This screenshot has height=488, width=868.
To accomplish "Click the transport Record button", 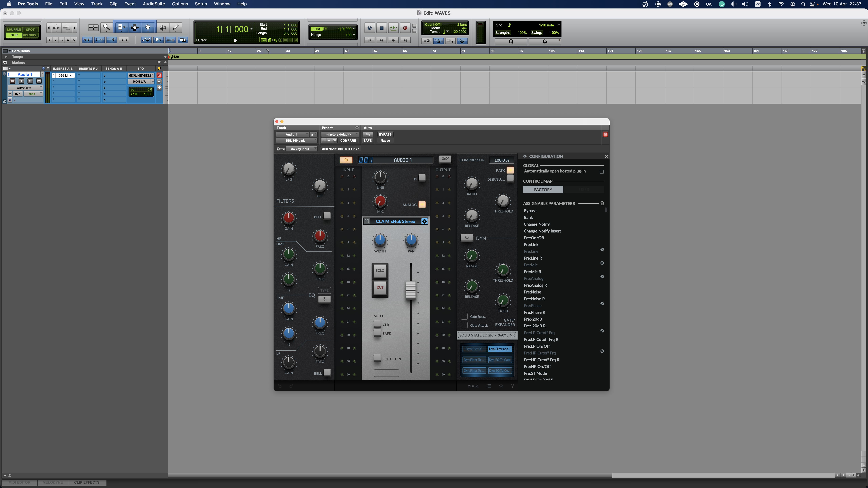I will (405, 28).
